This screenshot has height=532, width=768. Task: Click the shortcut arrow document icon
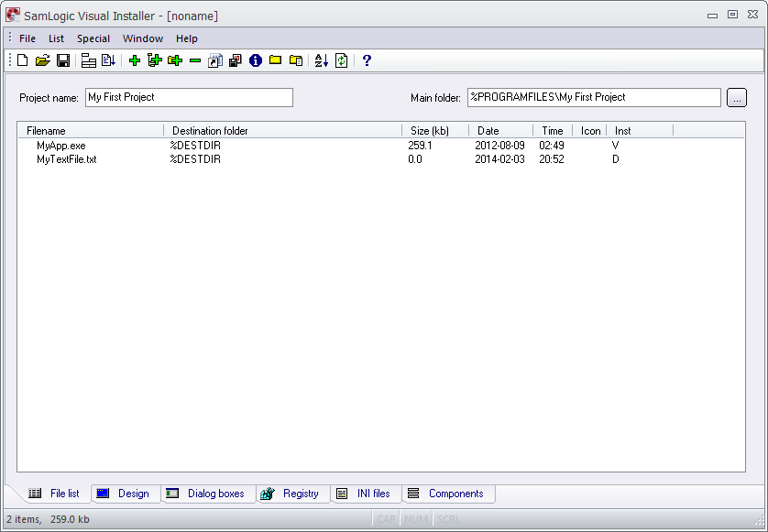pyautogui.click(x=215, y=60)
